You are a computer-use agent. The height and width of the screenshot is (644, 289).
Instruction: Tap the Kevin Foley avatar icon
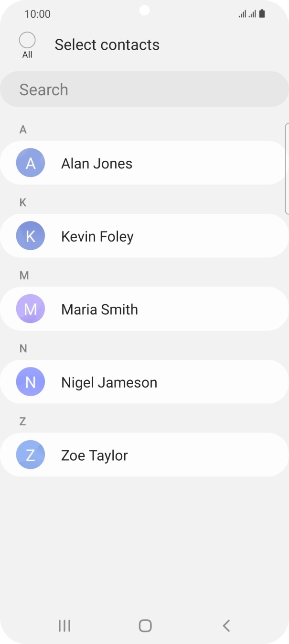[x=31, y=236]
